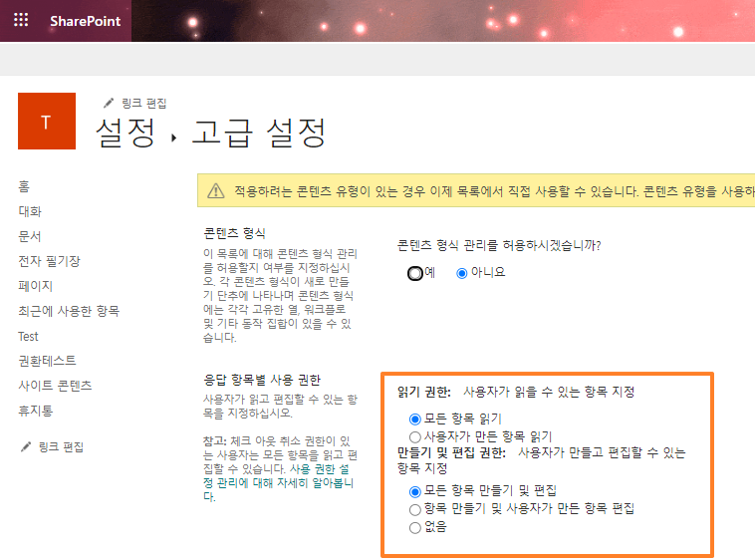Open 최근에 사용한 항목 in the sidebar
This screenshot has height=560, width=755.
(x=69, y=311)
